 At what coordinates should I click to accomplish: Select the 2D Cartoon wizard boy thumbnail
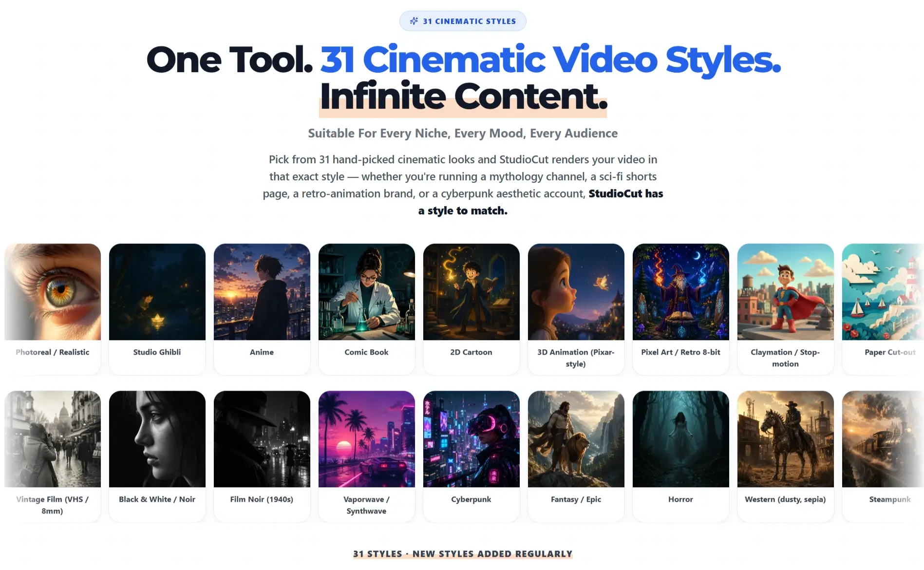[x=471, y=292]
